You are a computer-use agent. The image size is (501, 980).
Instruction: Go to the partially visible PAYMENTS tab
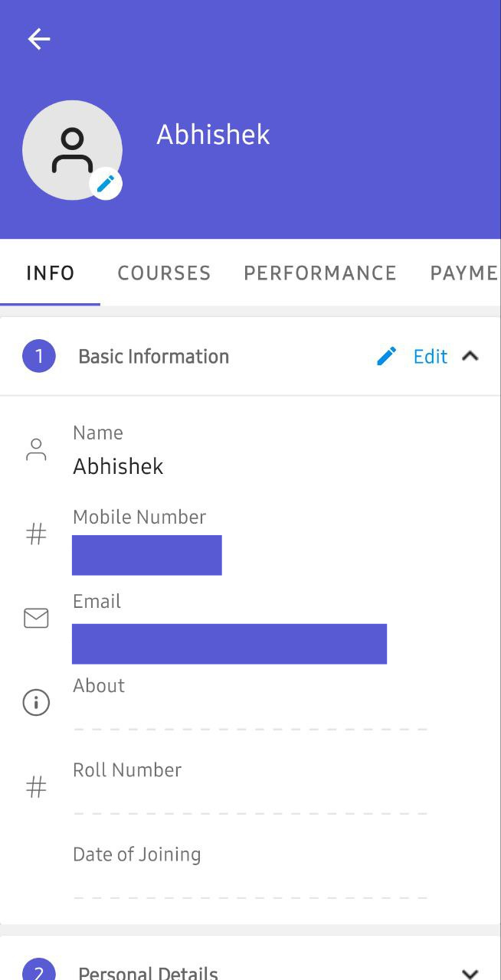point(463,273)
